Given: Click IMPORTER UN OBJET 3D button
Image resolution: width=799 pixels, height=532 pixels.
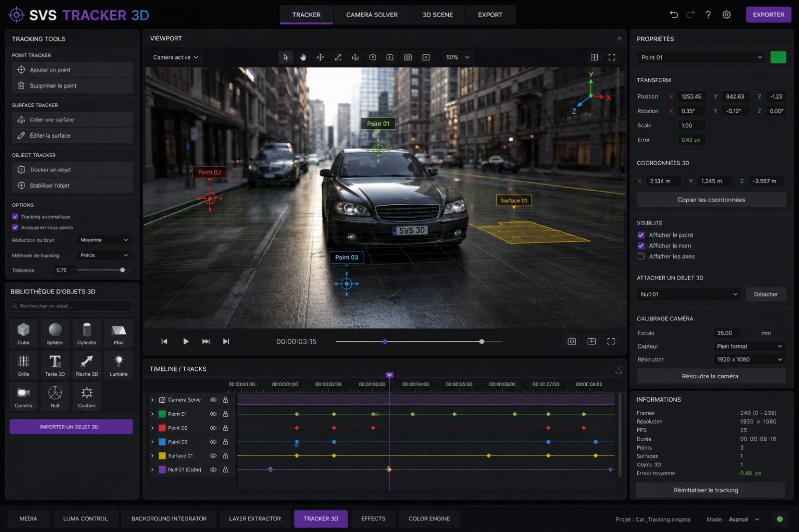Looking at the screenshot, I should [x=71, y=427].
